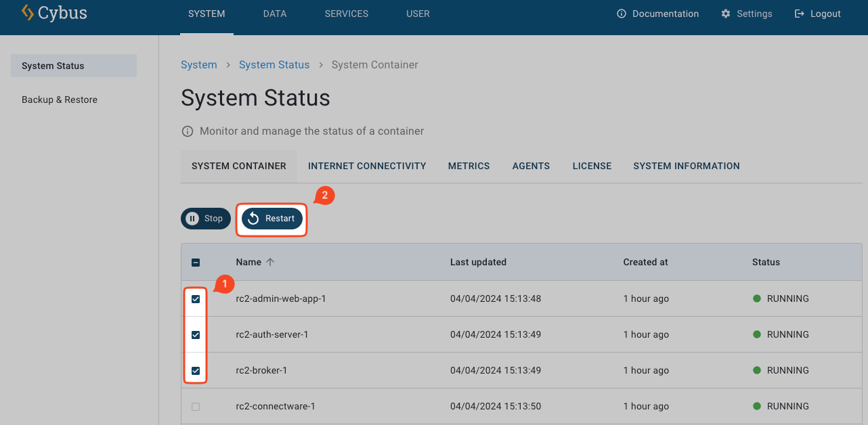The width and height of the screenshot is (868, 425).
Task: Click the info icon beside Monitor description
Action: [188, 131]
